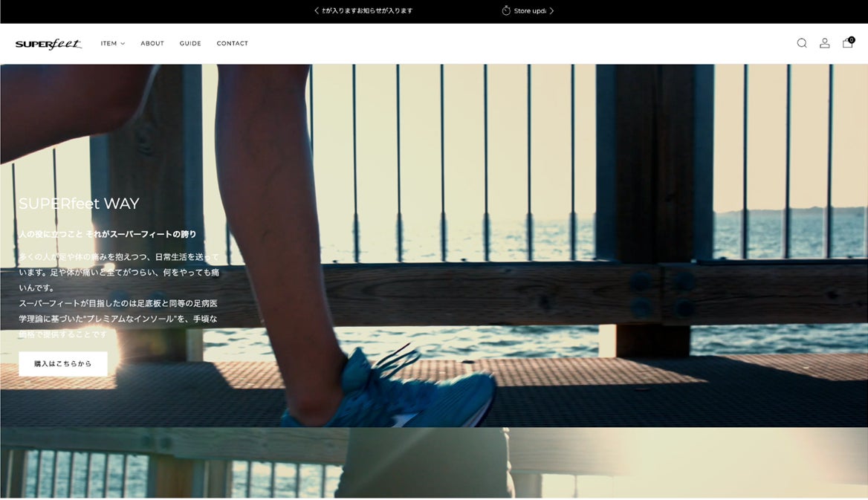
Task: Click the SUPERfeet logo
Action: coord(49,44)
